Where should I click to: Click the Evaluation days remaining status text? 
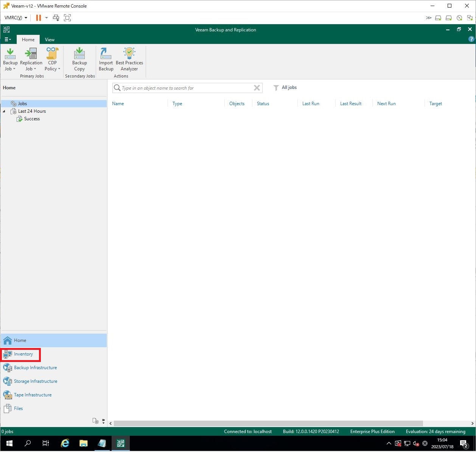tap(436, 432)
